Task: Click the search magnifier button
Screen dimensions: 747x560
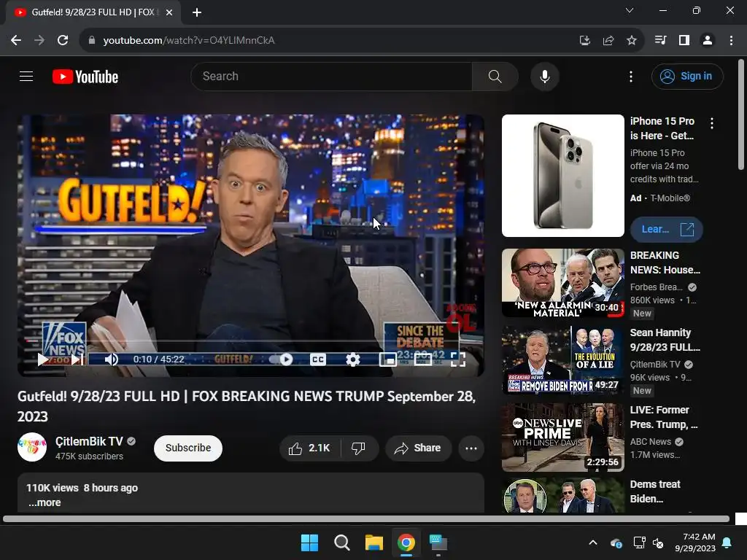Action: click(x=495, y=76)
